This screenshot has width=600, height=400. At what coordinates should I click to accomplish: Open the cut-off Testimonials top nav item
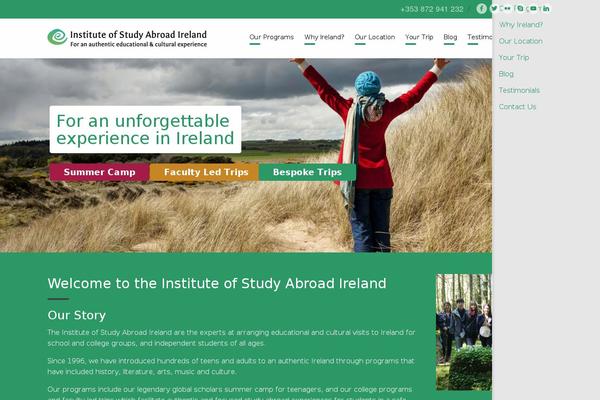(479, 37)
